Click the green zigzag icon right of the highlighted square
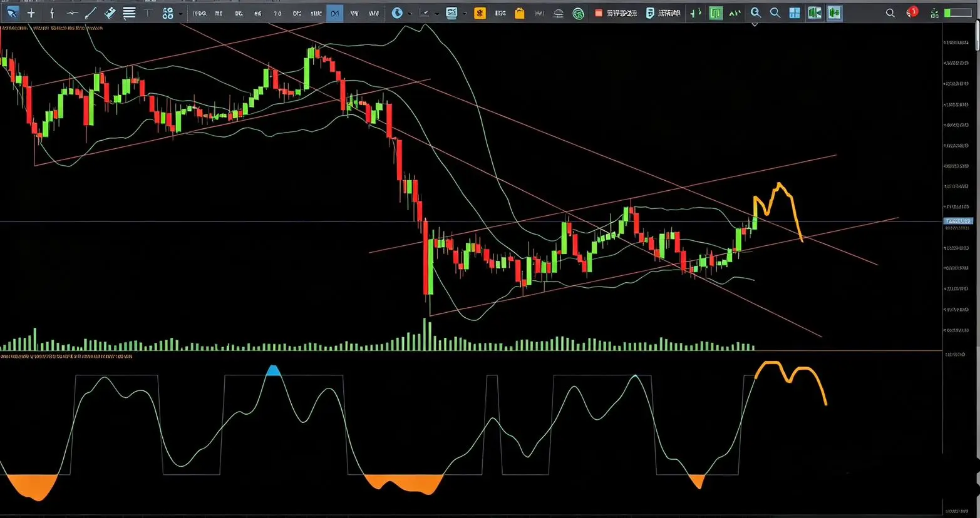This screenshot has height=518, width=980. [735, 13]
